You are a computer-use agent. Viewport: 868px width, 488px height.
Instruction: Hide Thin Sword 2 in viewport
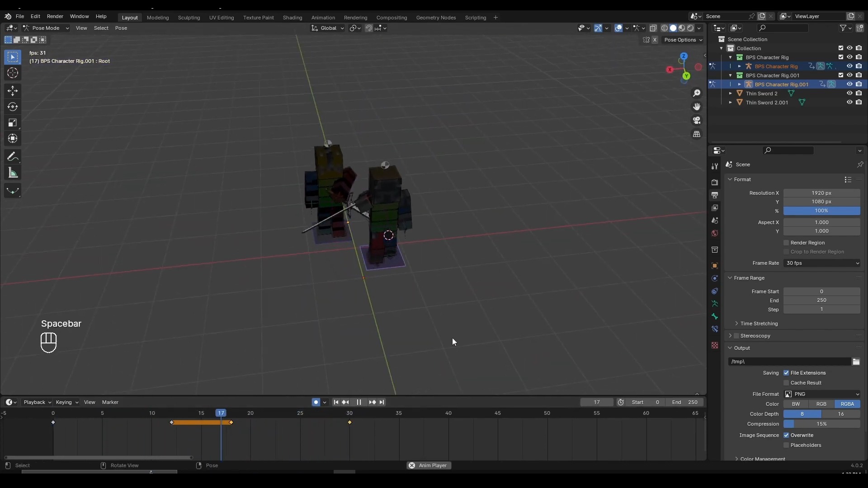point(849,94)
